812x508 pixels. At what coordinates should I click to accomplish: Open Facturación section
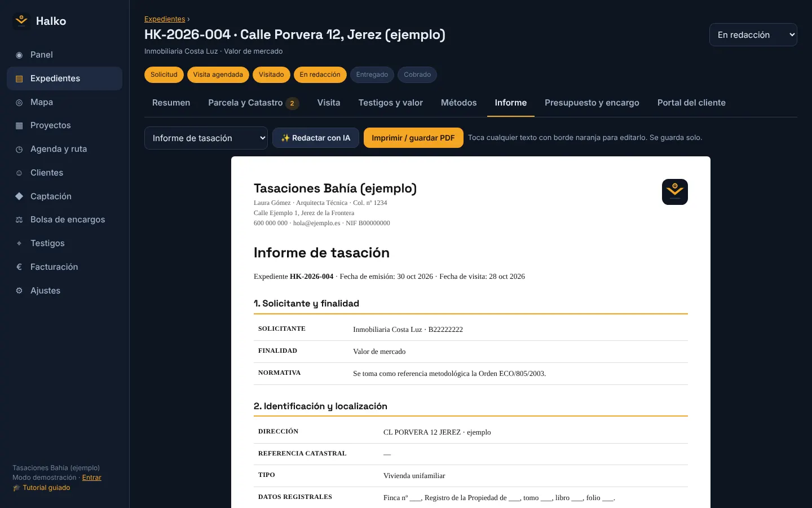(64, 267)
